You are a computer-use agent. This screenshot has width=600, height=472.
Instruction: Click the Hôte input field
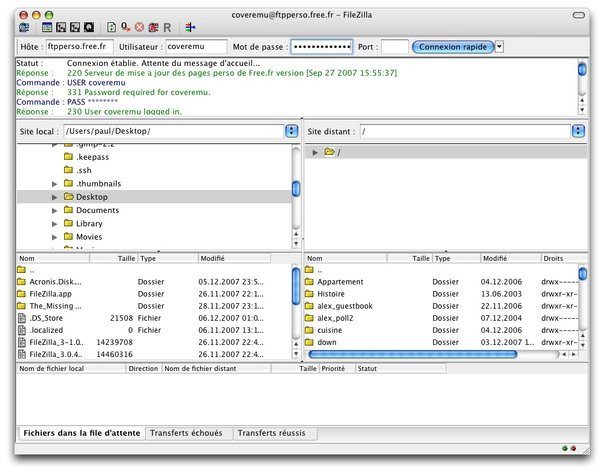click(80, 47)
